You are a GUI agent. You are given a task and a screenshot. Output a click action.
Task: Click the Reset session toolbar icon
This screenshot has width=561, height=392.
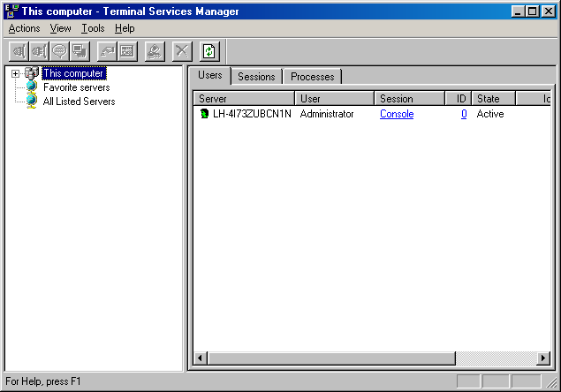[x=107, y=51]
